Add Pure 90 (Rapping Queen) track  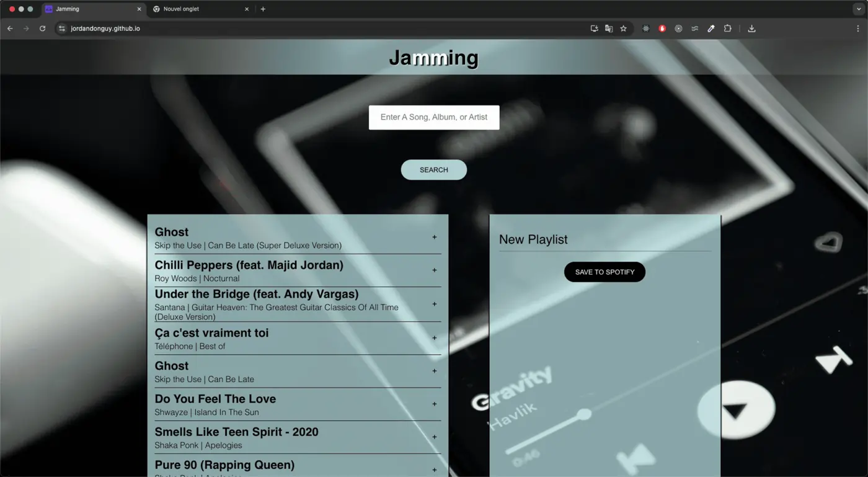pyautogui.click(x=434, y=470)
